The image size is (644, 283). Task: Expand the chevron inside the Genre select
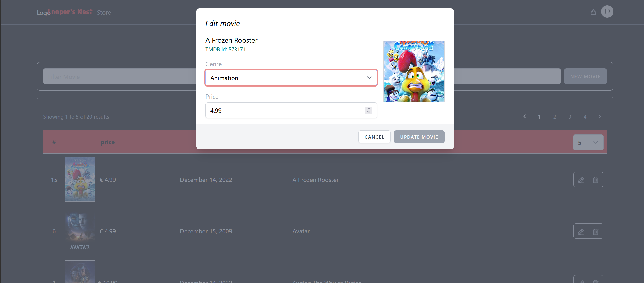[369, 78]
